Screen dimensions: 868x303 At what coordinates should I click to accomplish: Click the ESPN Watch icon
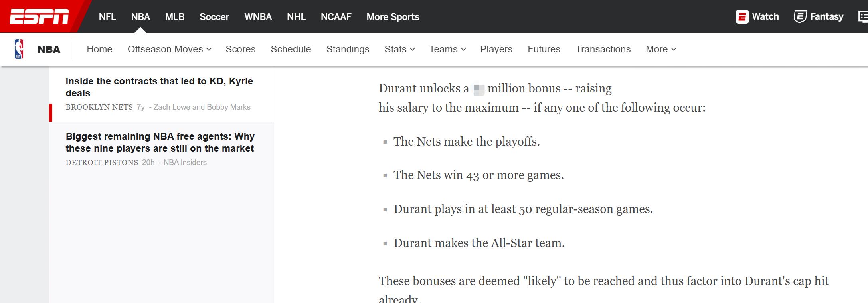[x=742, y=17]
